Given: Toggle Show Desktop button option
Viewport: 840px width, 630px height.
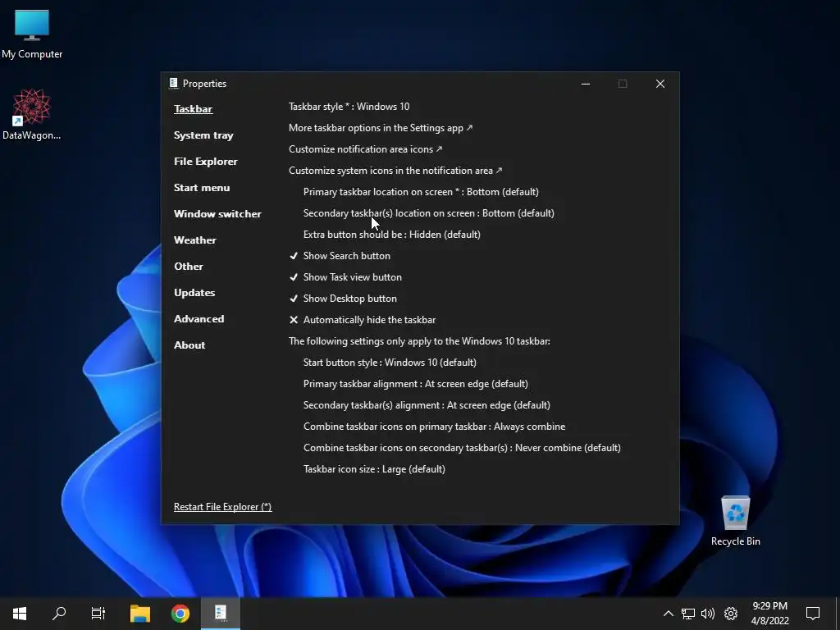Looking at the screenshot, I should (343, 299).
